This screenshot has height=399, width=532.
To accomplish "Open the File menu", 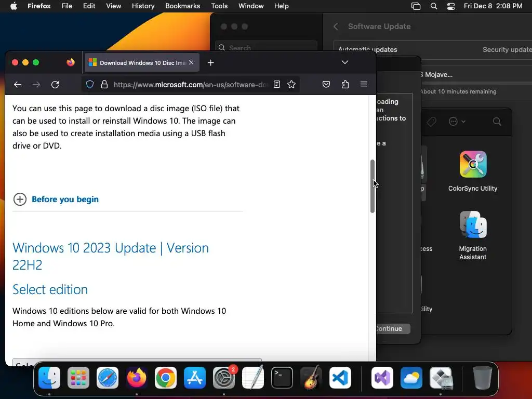I will pos(67,6).
